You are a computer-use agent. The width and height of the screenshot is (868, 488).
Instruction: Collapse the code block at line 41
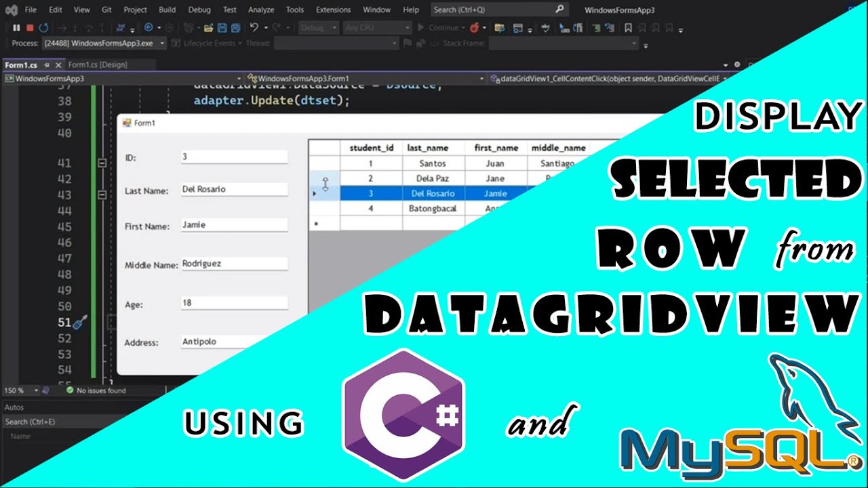(x=102, y=163)
